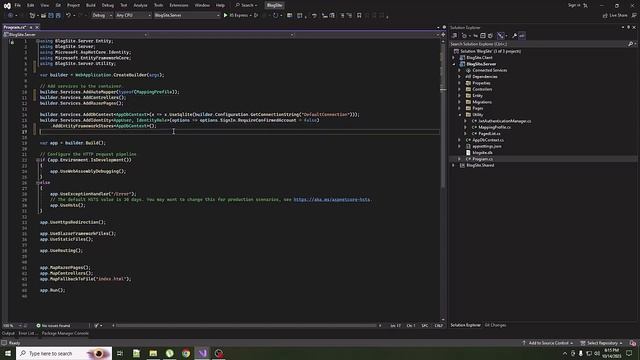Click the Search box in title bar
Viewport: 640px width, 360px height.
247,5
